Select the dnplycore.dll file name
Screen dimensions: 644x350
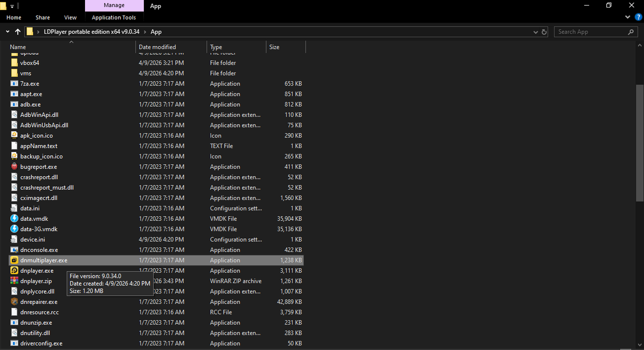pos(37,292)
